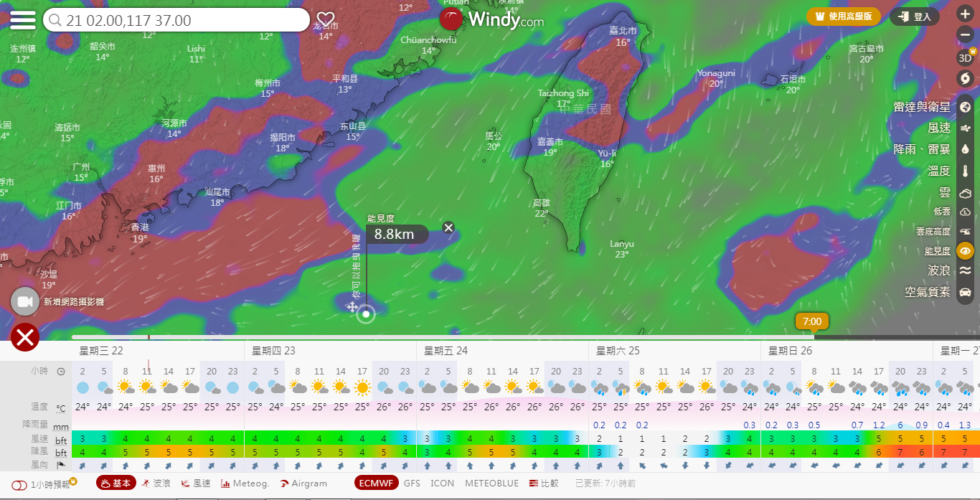Zoom out of the map
This screenshot has width=980, height=500.
click(965, 35)
